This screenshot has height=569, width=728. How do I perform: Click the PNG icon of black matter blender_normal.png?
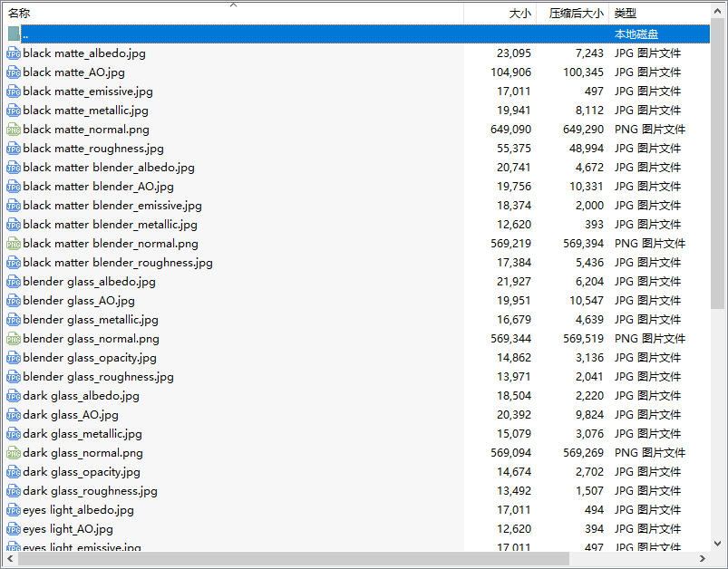[x=14, y=244]
